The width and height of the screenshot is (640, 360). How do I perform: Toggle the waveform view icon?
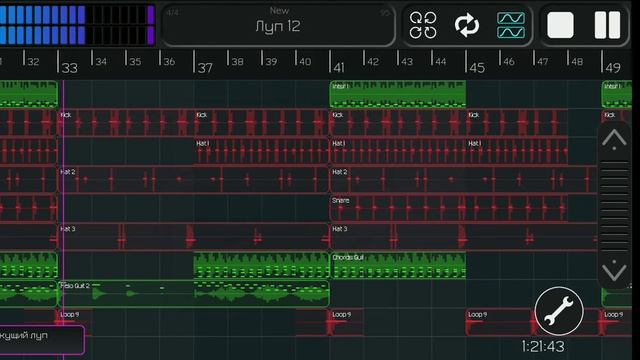[511, 25]
